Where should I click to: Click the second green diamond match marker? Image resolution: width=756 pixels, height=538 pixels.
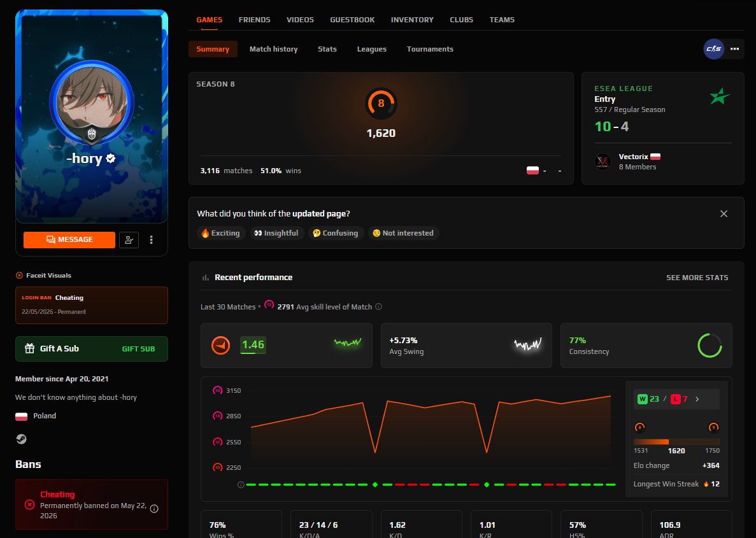coord(487,485)
